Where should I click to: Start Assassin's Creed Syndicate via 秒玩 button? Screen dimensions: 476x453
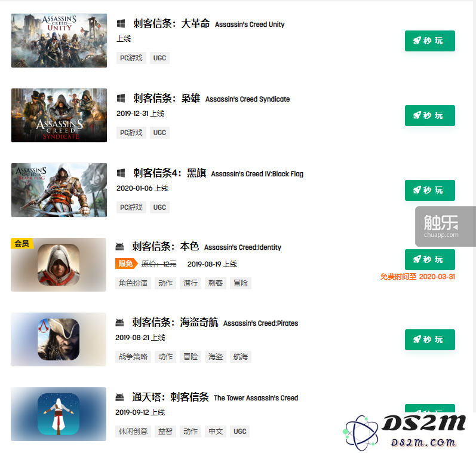[430, 115]
